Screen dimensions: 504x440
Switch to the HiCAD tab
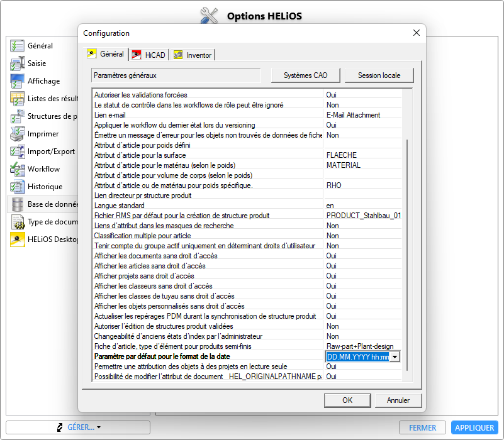(x=149, y=55)
